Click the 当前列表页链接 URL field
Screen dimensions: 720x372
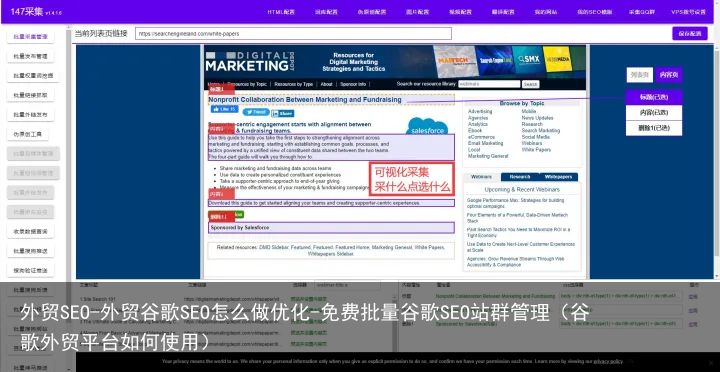click(293, 34)
